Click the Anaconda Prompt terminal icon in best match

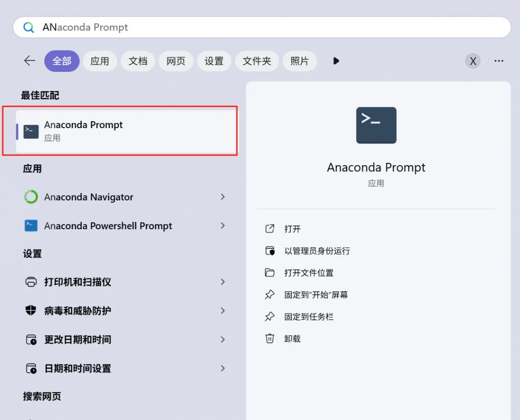point(31,131)
